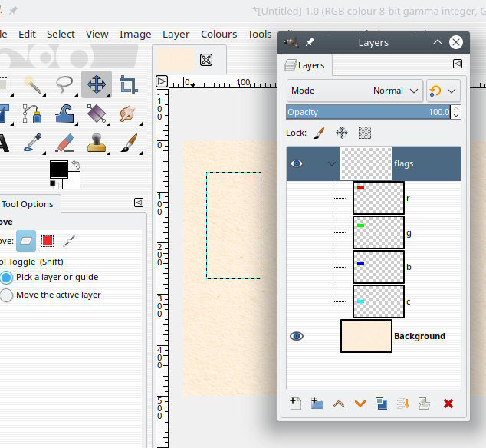Viewport: 486px width, 448px height.
Task: Select the Free Select lasso tool
Action: (x=64, y=84)
